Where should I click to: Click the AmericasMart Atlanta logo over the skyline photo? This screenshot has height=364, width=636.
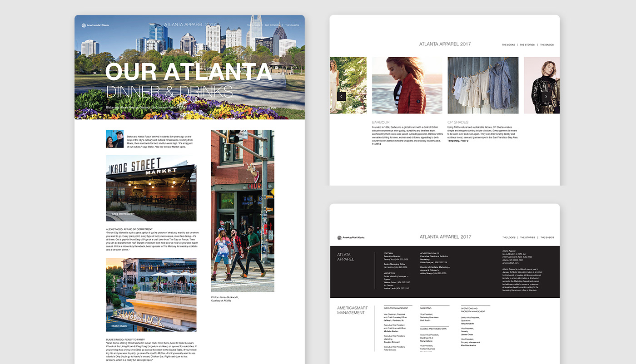coord(95,25)
